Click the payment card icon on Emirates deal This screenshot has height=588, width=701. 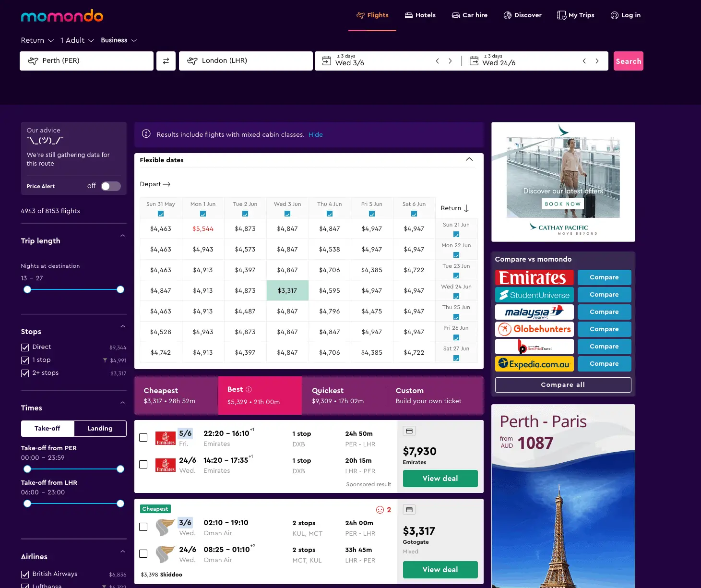[x=409, y=431]
